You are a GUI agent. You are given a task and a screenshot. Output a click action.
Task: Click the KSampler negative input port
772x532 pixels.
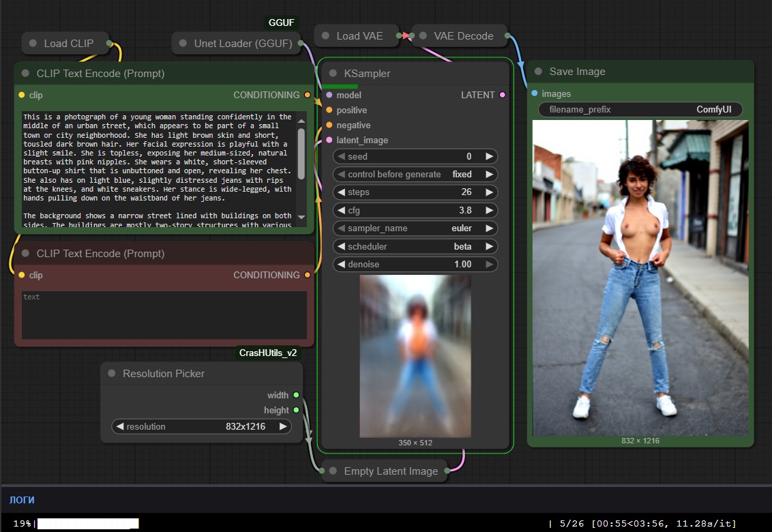(329, 125)
